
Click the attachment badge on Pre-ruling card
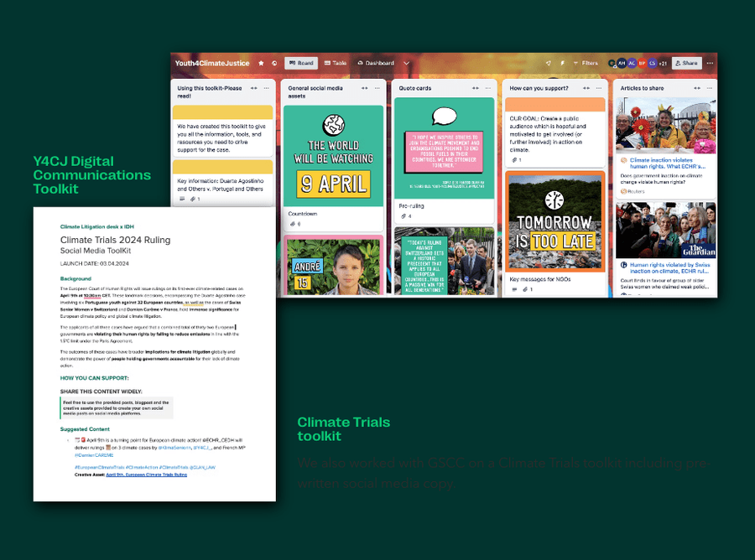pos(406,216)
